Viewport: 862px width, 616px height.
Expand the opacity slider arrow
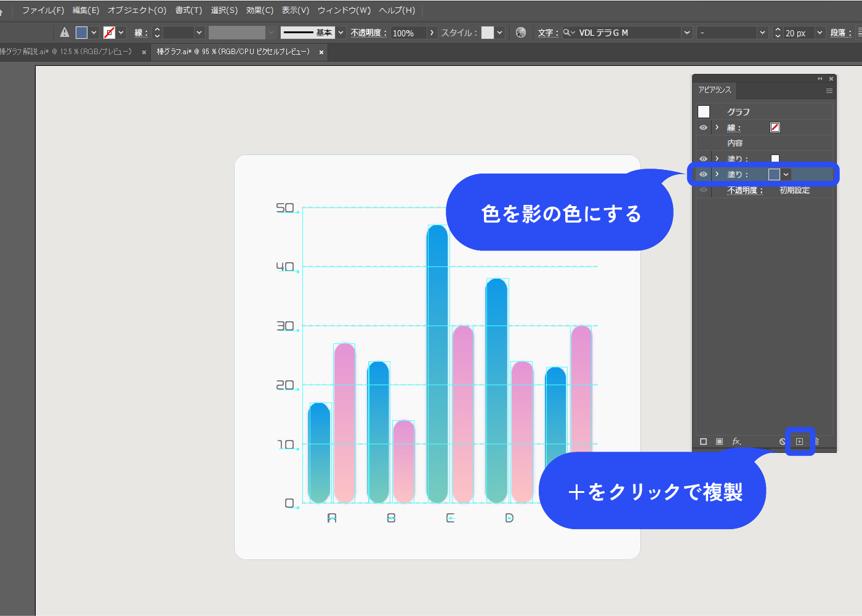432,33
